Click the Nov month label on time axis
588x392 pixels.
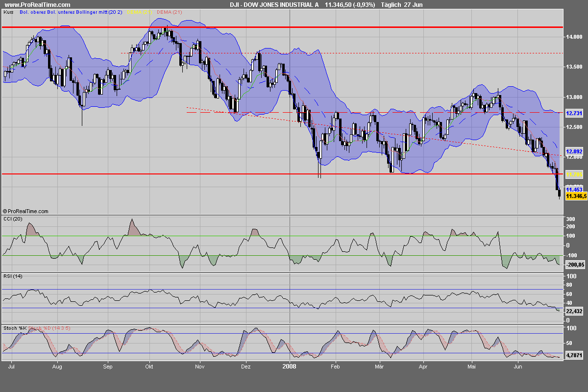coord(199,366)
